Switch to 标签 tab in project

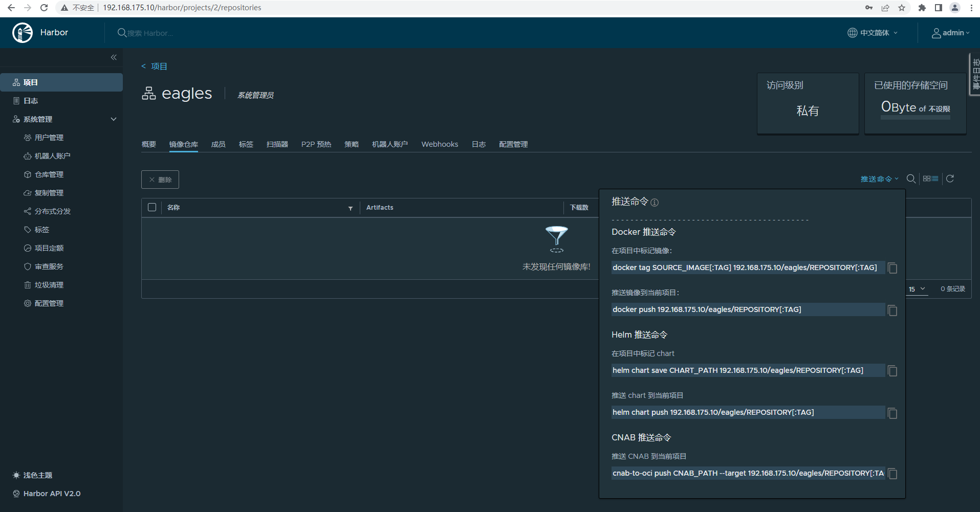(x=246, y=144)
